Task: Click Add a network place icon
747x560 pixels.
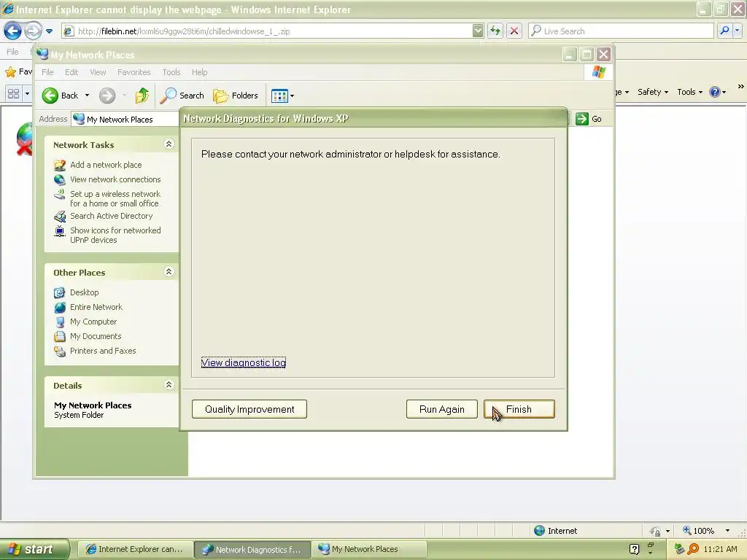Action: 60,166
